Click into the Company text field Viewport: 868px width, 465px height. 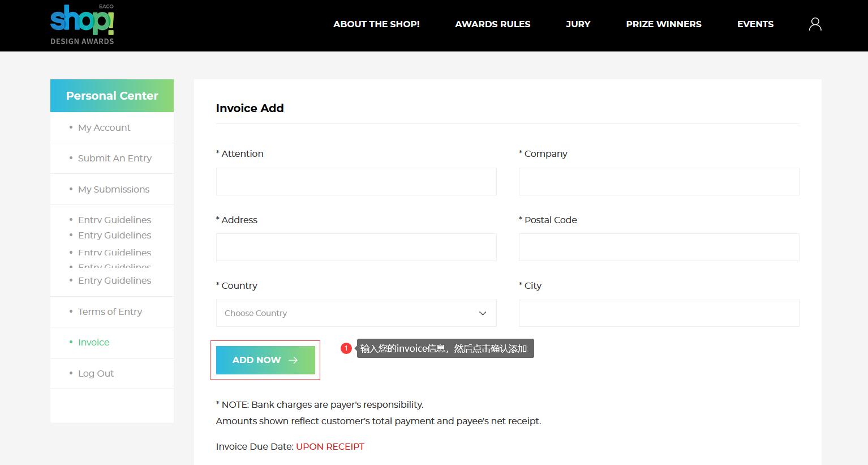click(659, 182)
